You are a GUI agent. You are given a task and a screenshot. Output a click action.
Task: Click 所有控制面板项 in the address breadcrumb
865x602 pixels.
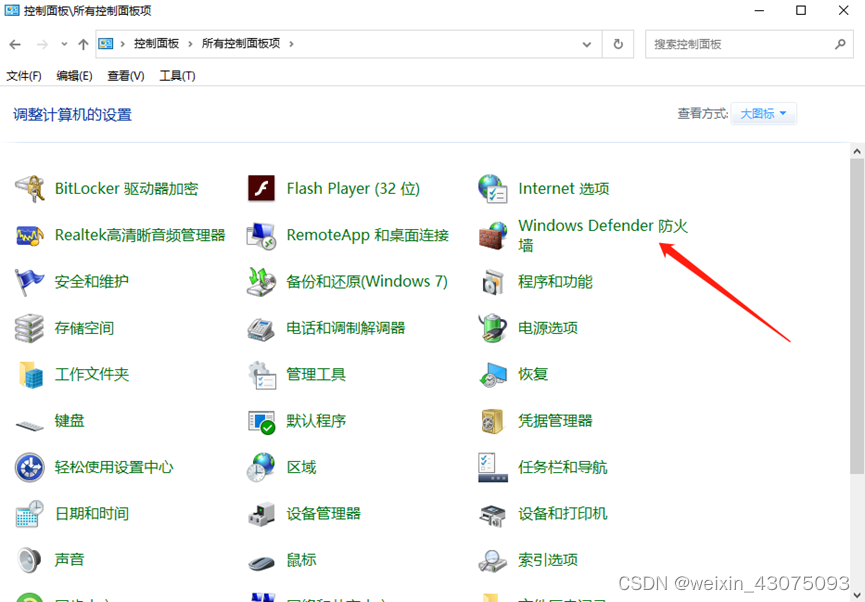click(241, 44)
